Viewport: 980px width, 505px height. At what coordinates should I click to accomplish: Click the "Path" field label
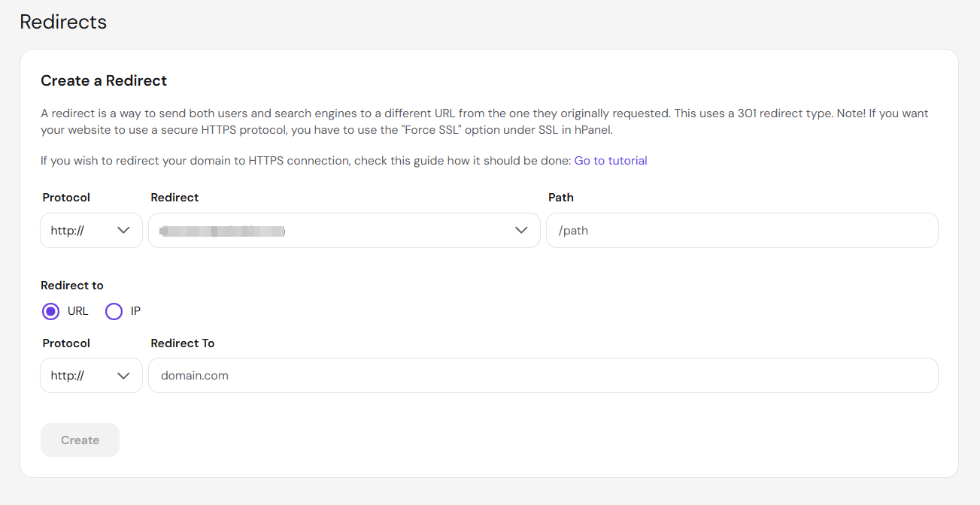click(x=561, y=198)
